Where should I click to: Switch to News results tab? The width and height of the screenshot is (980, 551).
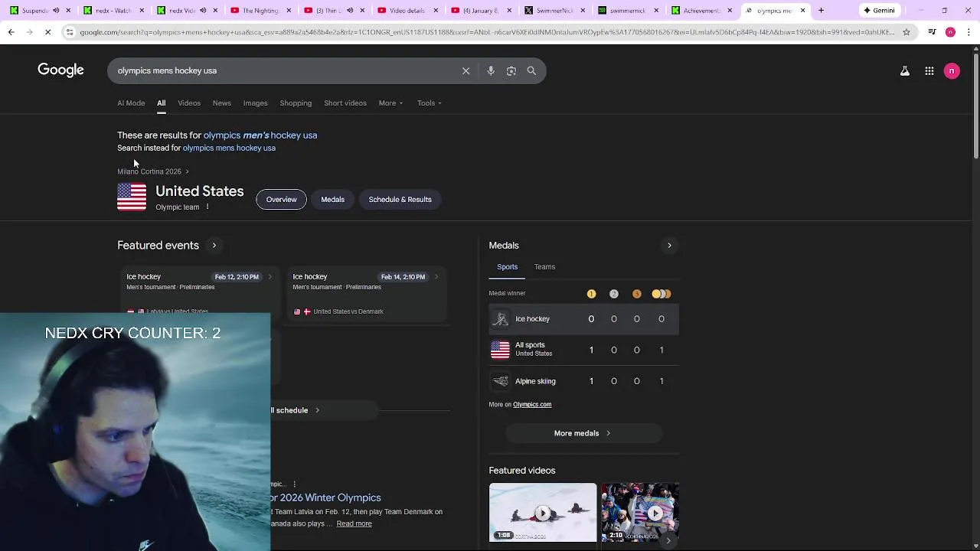pyautogui.click(x=222, y=103)
